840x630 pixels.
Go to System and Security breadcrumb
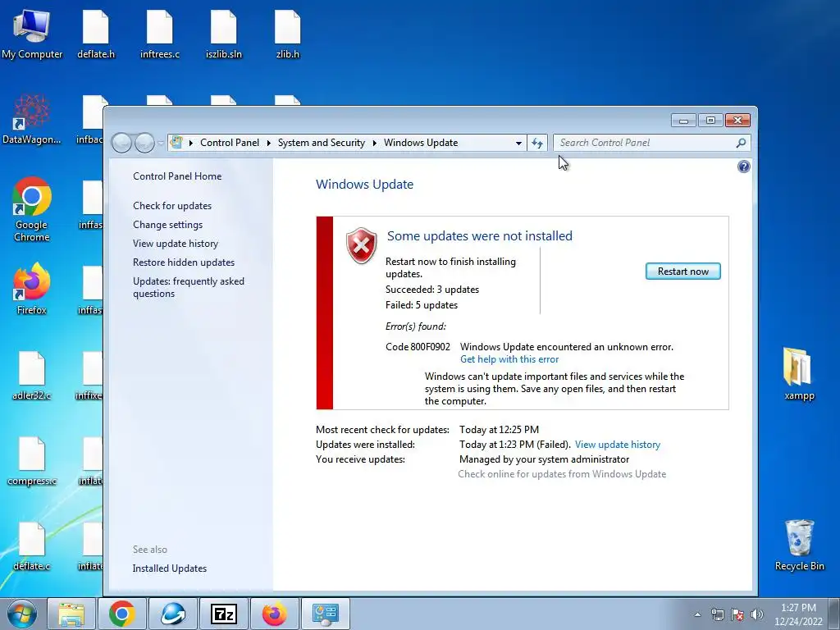tap(321, 143)
